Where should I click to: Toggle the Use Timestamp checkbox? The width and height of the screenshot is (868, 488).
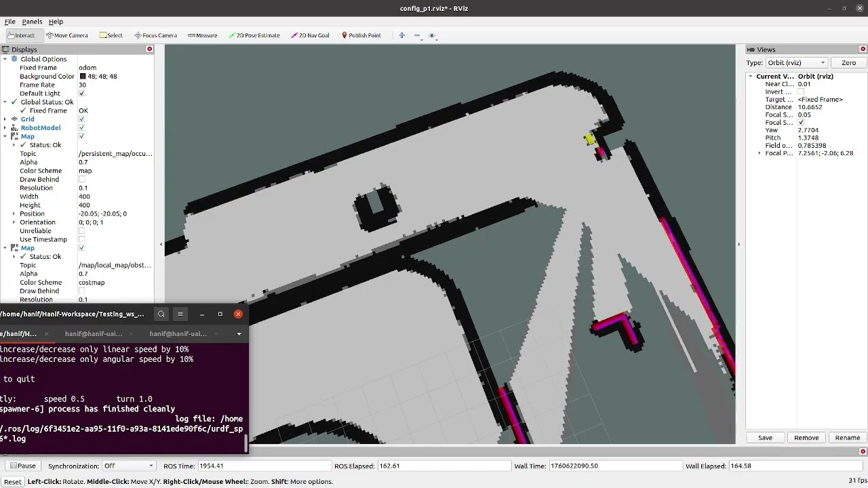(81, 239)
